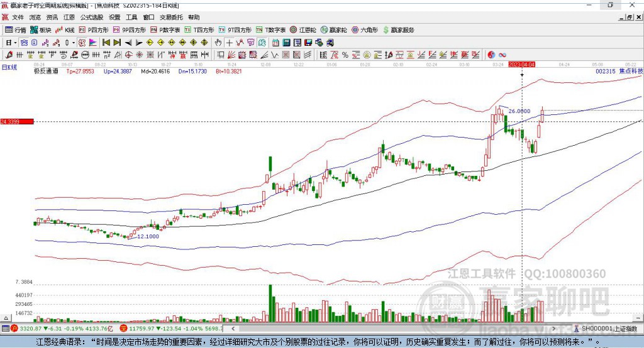Launch the 赢家轮 wheel tool

click(x=333, y=30)
